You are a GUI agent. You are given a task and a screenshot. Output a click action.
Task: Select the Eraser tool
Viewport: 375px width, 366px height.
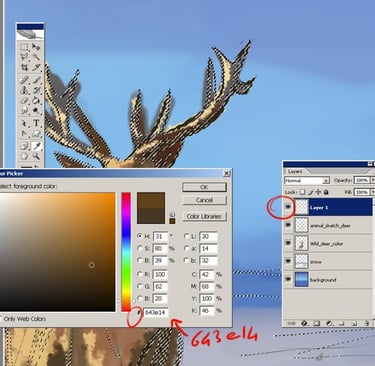point(24,100)
